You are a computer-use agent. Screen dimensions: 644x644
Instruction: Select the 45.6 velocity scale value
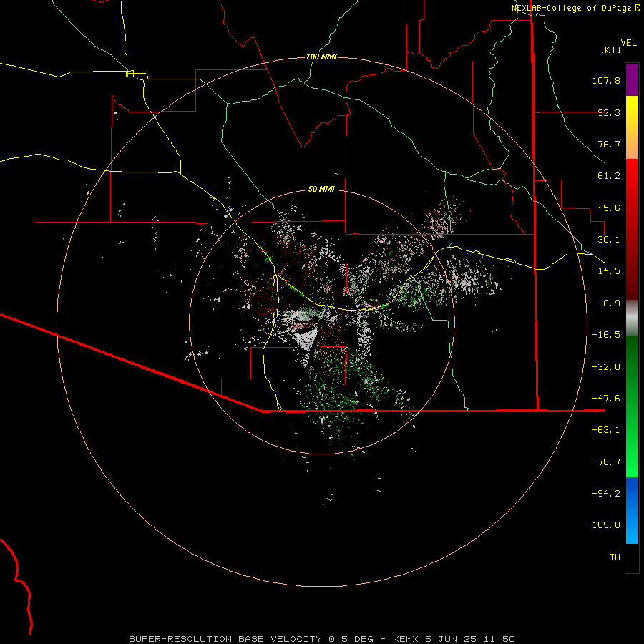(609, 208)
